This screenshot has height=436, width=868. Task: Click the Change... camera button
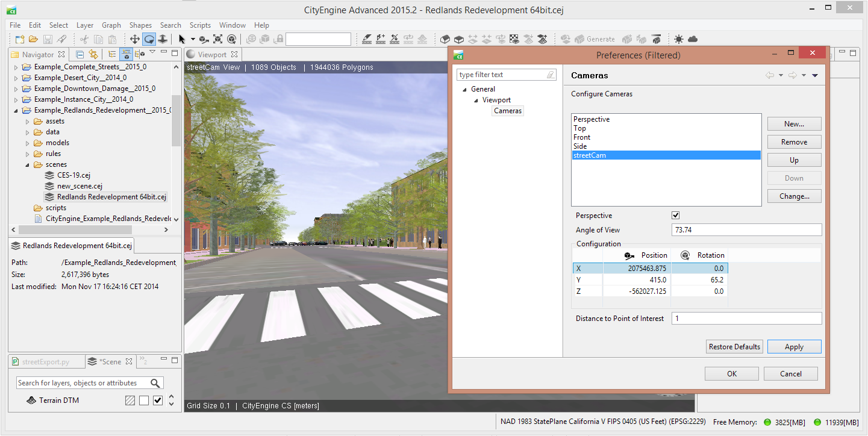tap(794, 196)
